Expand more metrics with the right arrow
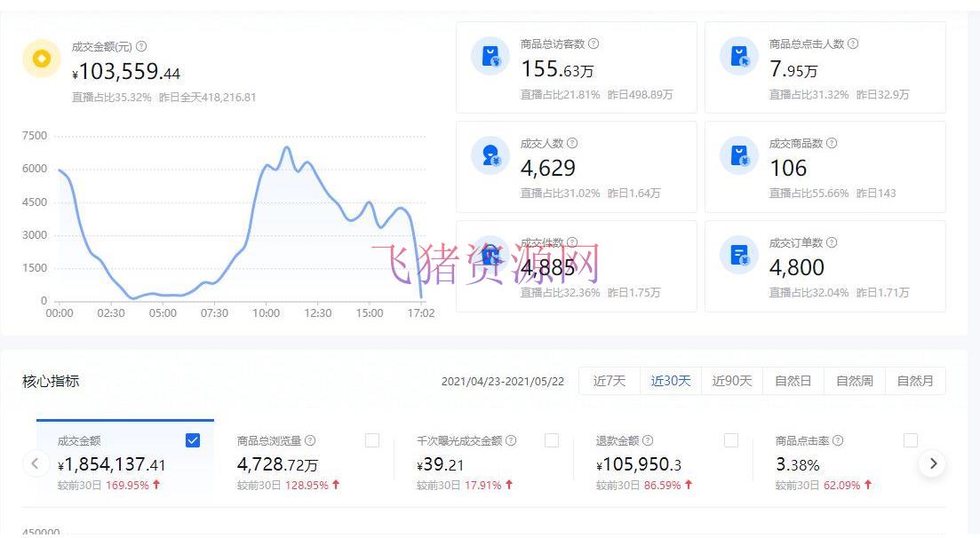Screen dimensions: 980x538 point(932,463)
